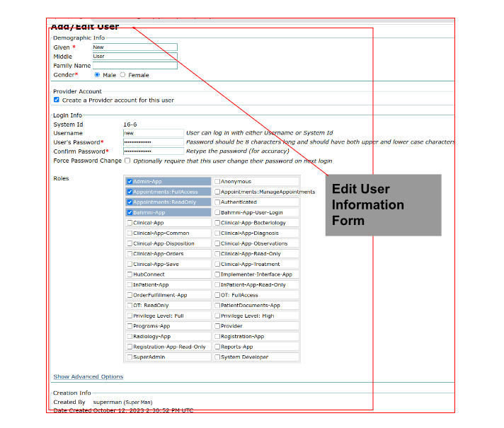Click the Middle name input field
The image size is (504, 428).
(x=135, y=56)
